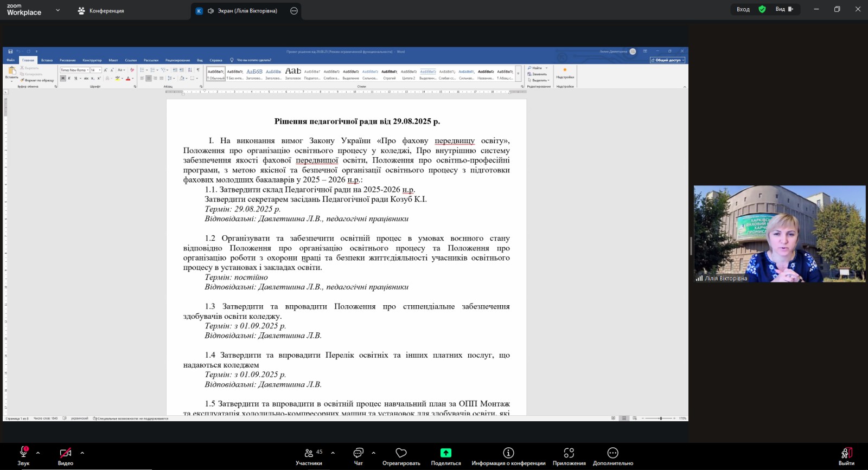The height and width of the screenshot is (470, 868).
Task: Click the Найти search icon in Word
Action: [536, 68]
